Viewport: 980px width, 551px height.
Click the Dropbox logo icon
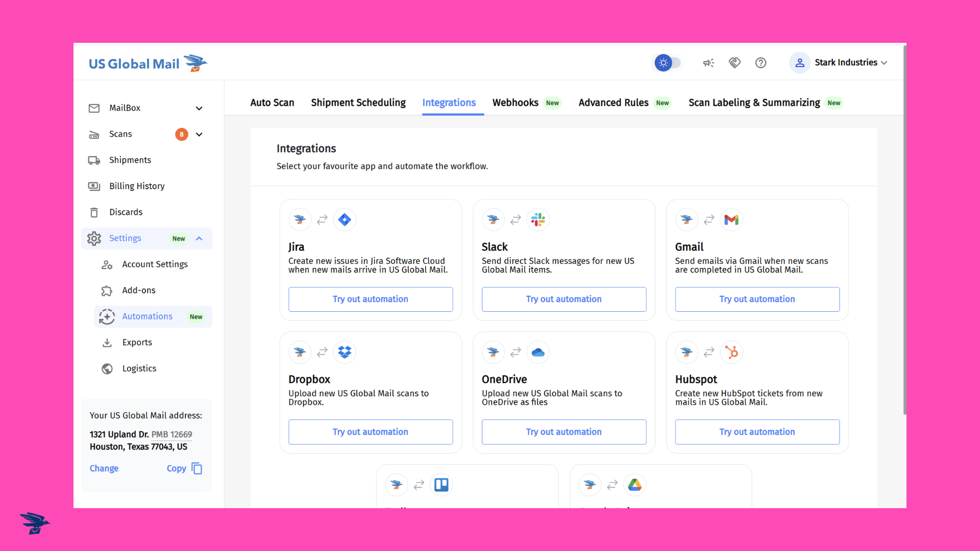(x=345, y=353)
